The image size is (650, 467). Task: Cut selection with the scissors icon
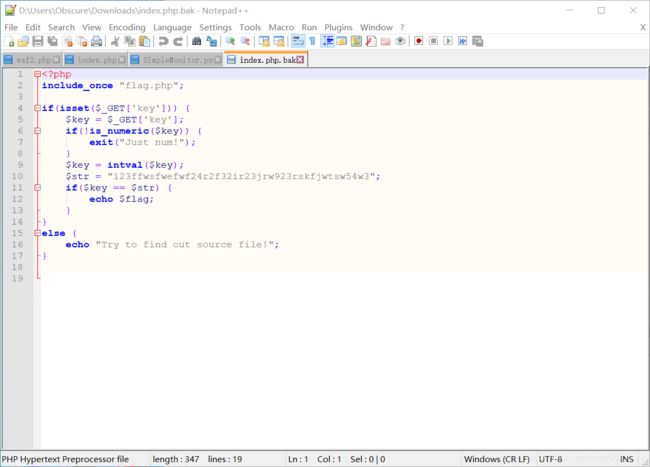click(x=115, y=41)
